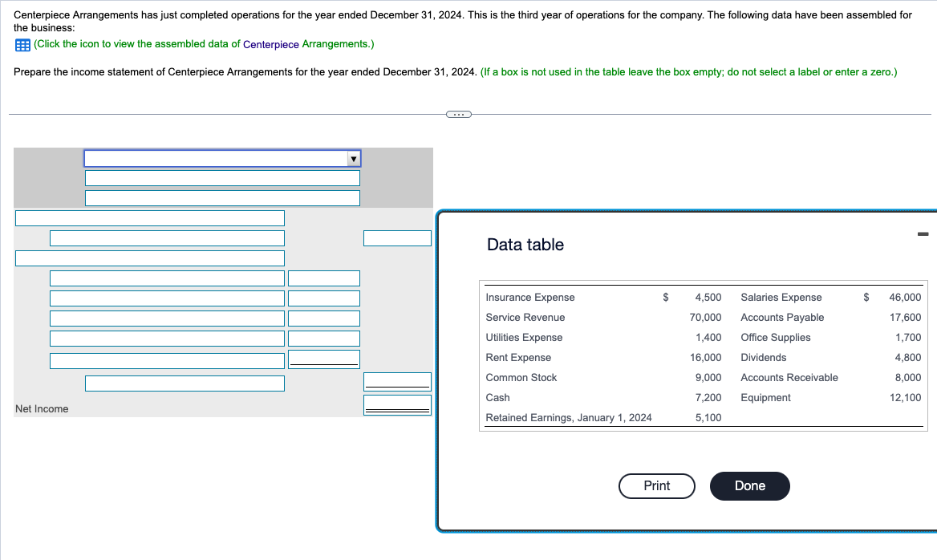Click the first expense amount box
The image size is (937, 560).
tap(324, 278)
